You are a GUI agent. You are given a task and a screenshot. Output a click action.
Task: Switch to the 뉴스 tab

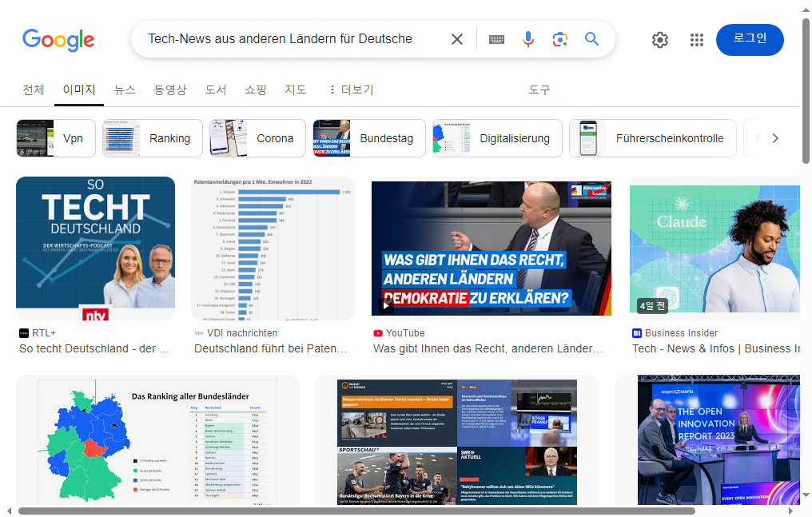tap(125, 89)
